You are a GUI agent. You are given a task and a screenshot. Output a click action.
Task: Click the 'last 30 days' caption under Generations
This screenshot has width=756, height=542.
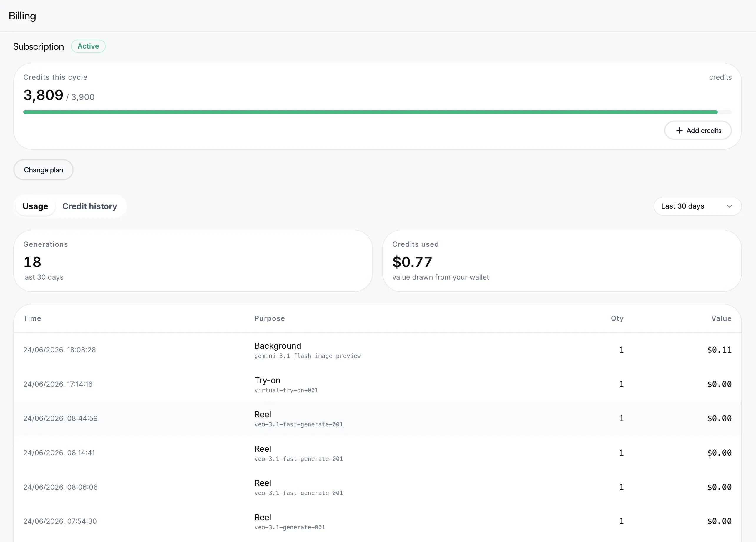pos(43,277)
